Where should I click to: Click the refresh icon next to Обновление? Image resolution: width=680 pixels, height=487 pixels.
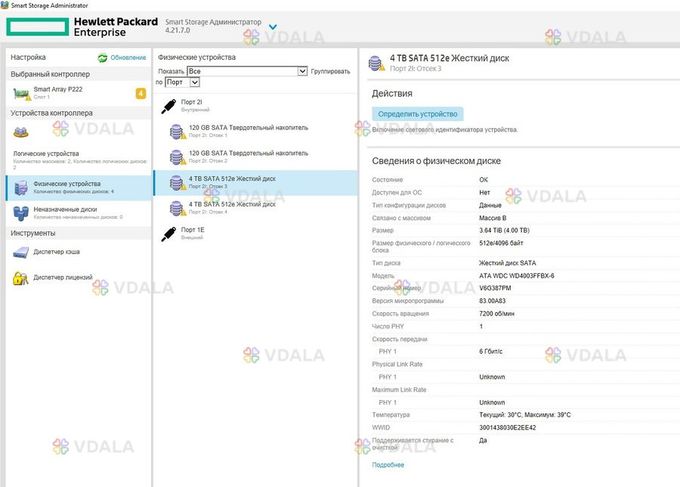[104, 58]
